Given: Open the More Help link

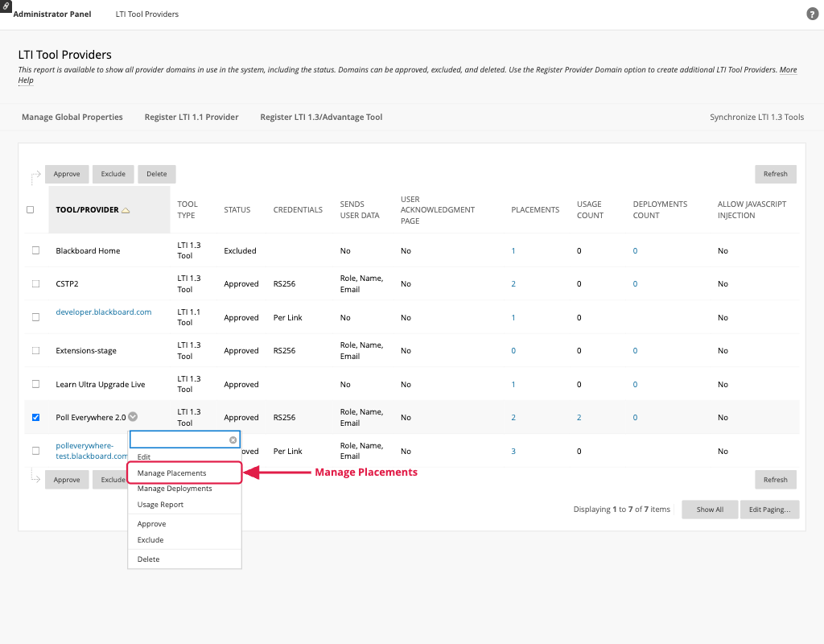Looking at the screenshot, I should pyautogui.click(x=788, y=70).
